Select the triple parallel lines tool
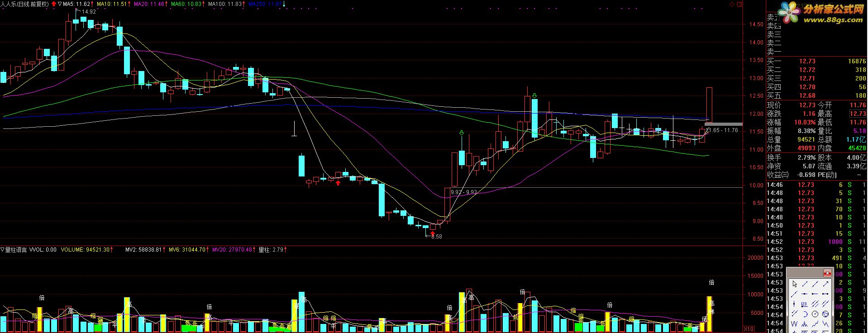This screenshot has height=333, width=868. pyautogui.click(x=815, y=304)
